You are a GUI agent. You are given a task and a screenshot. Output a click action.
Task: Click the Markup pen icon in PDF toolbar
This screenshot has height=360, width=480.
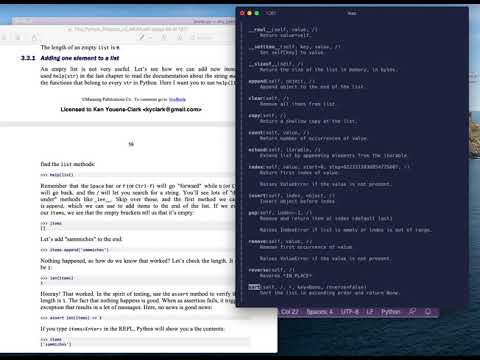tap(142, 37)
